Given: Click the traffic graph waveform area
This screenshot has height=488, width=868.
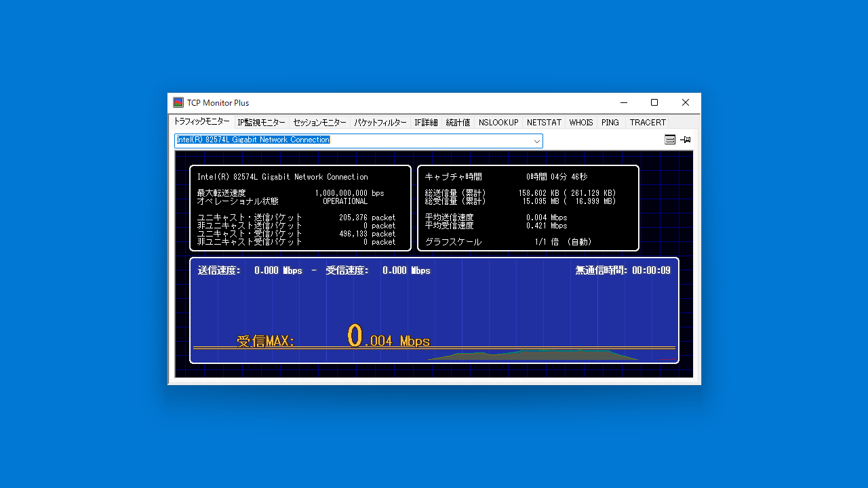Looking at the screenshot, I should point(532,354).
